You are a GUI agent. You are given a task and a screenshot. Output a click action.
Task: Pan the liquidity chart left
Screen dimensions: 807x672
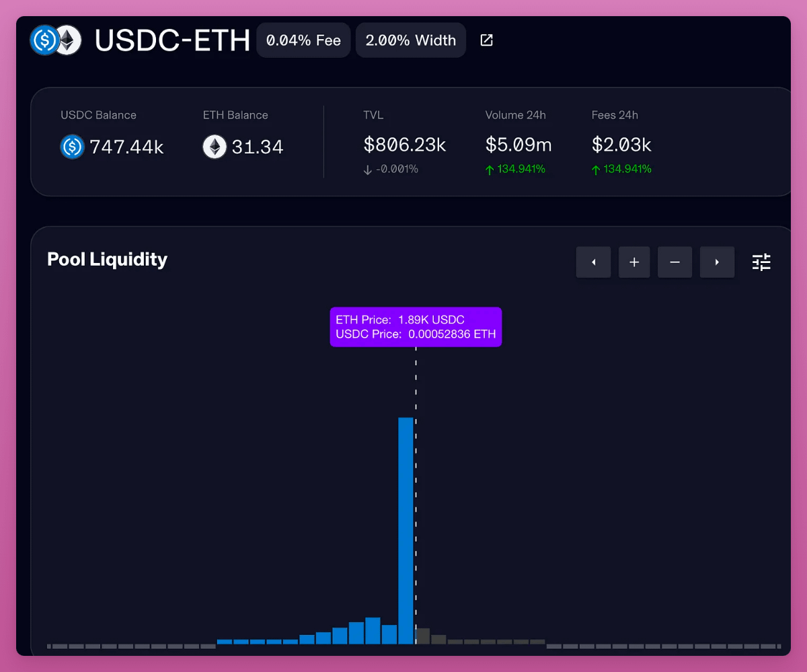593,262
